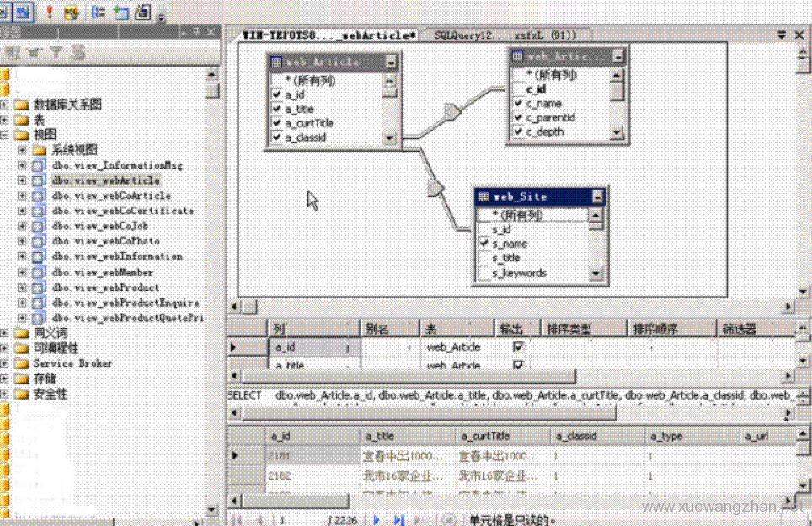
Task: Uncheck a_title column in web_Article table
Action: click(277, 109)
